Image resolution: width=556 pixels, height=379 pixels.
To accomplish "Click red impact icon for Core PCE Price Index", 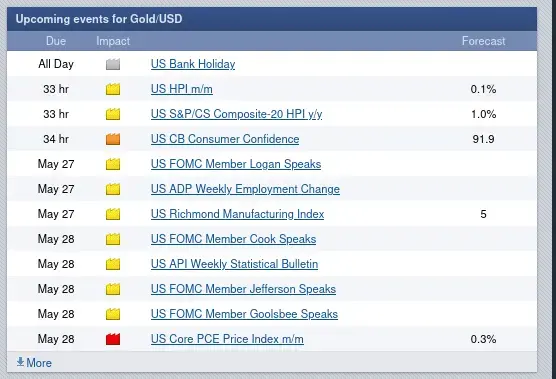I will (x=113, y=339).
